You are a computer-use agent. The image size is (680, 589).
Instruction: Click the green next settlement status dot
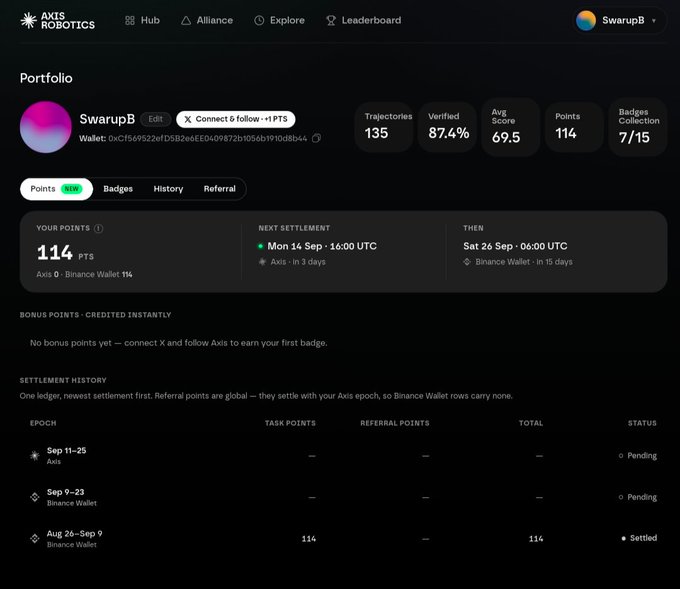(x=260, y=246)
